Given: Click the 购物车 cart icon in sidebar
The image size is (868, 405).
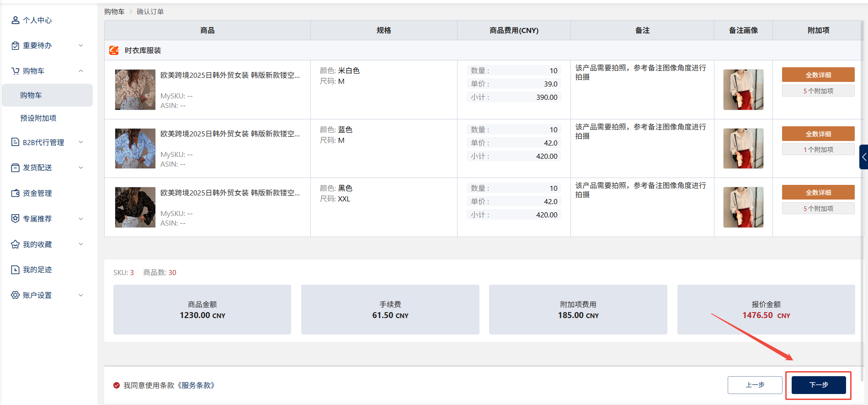Looking at the screenshot, I should click(15, 71).
